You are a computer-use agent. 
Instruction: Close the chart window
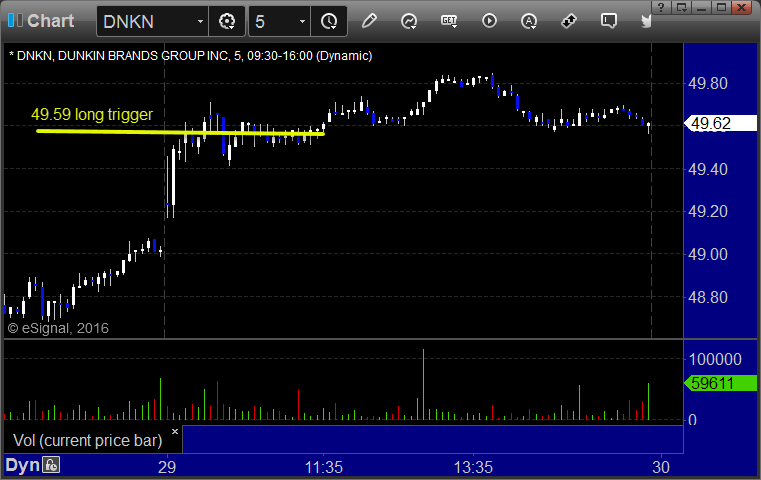click(742, 7)
